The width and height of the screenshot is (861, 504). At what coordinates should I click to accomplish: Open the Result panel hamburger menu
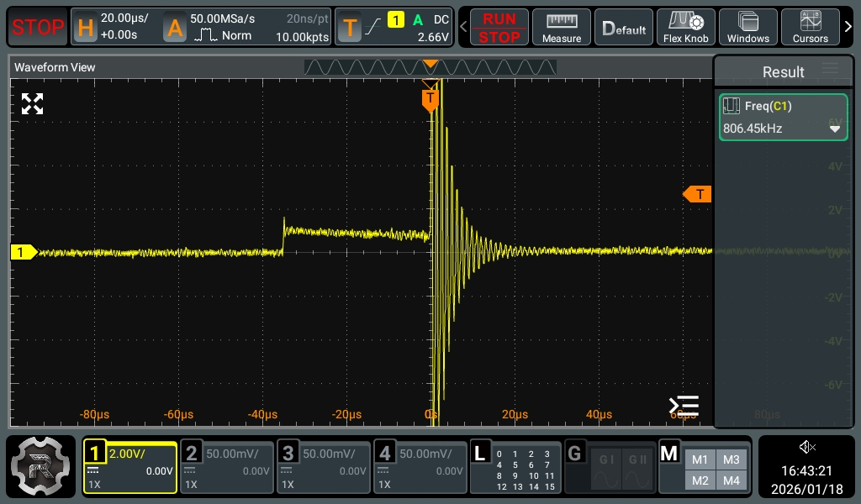830,70
